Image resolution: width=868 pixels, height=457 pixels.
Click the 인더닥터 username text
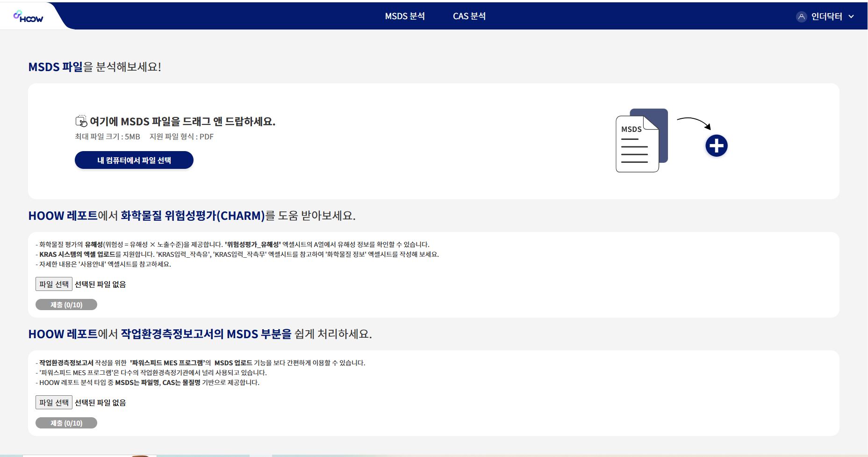click(827, 16)
